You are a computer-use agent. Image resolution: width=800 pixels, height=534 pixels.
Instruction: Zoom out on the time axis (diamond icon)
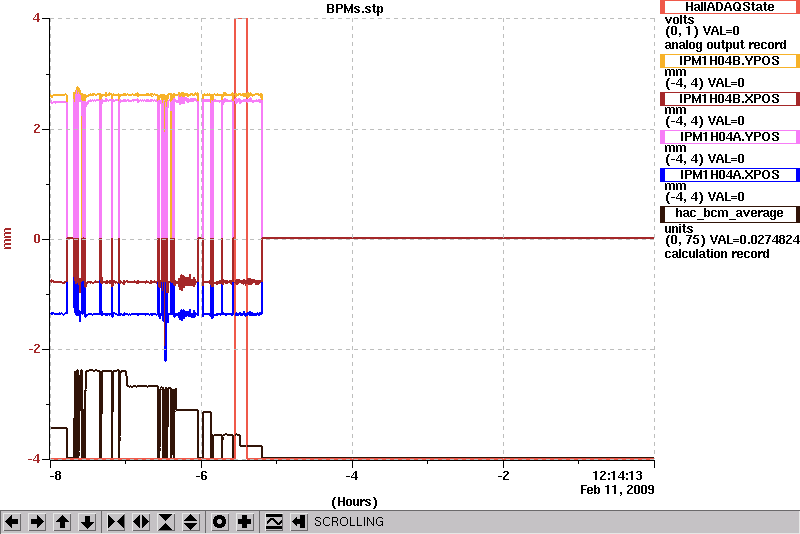[x=141, y=522]
